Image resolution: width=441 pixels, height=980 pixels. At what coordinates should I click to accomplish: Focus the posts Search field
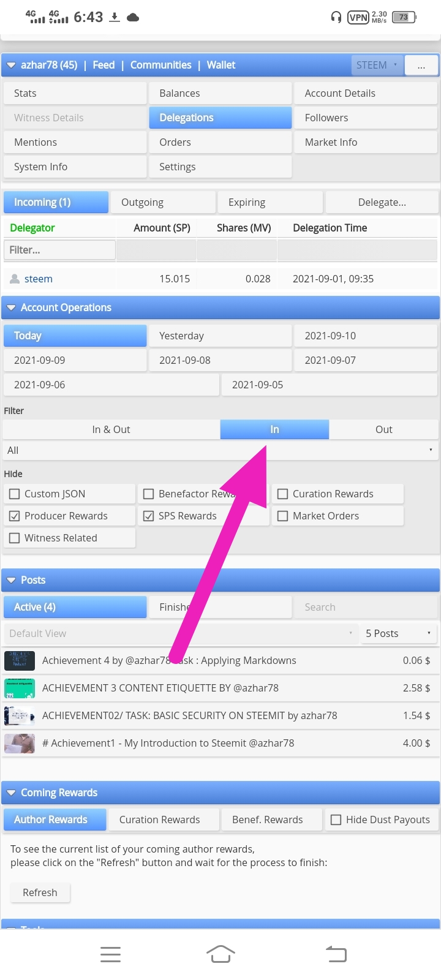pos(366,607)
